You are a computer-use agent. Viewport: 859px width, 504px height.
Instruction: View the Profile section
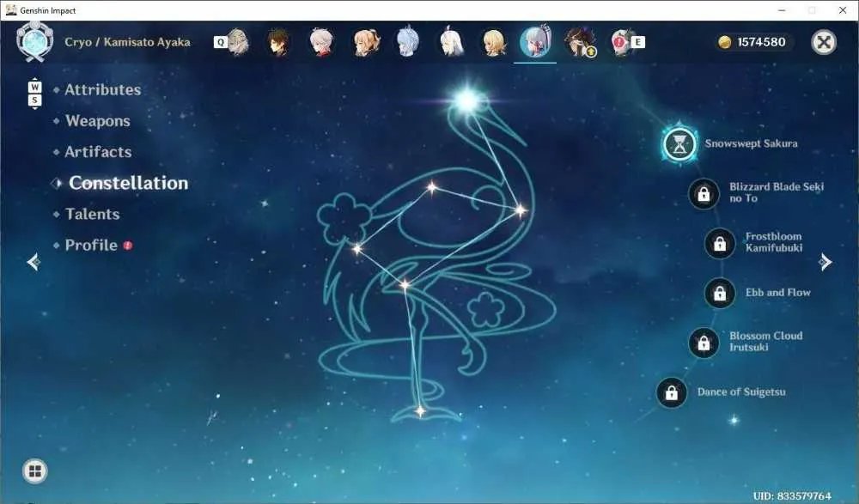[x=91, y=246]
